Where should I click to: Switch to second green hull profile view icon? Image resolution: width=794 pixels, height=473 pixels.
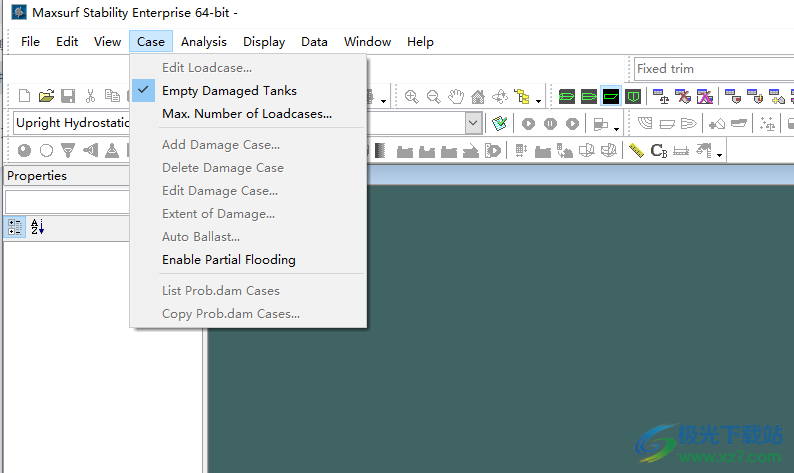[589, 96]
